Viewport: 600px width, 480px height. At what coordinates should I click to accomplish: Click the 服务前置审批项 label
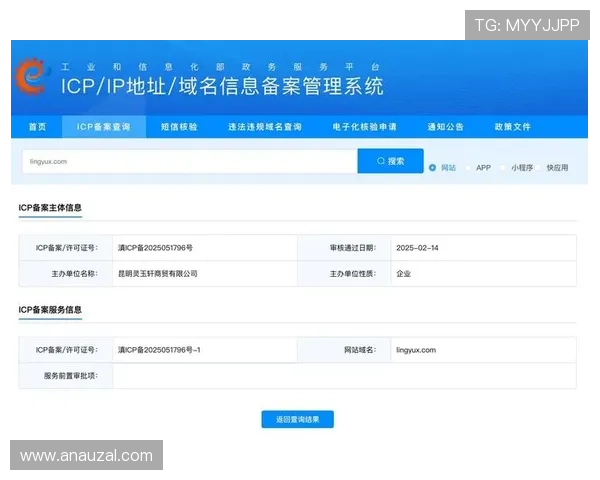(x=71, y=376)
